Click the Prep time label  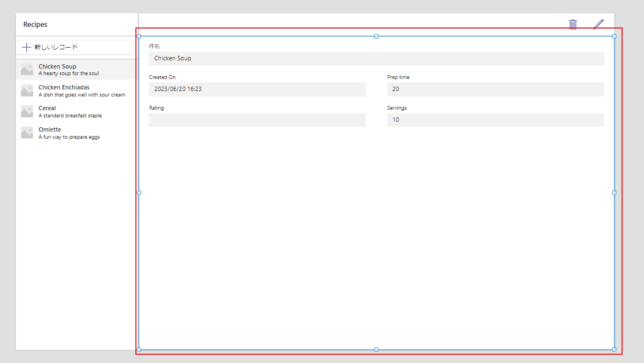pyautogui.click(x=398, y=77)
